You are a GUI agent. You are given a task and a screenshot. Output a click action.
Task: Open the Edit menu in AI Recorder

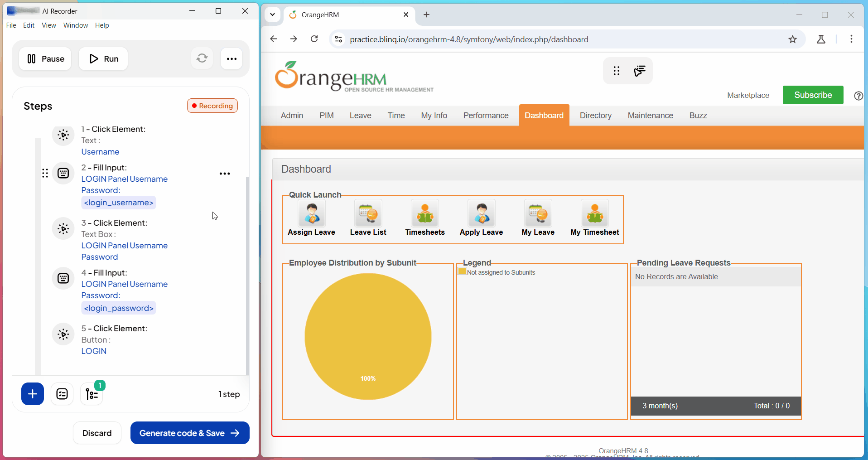(x=29, y=25)
